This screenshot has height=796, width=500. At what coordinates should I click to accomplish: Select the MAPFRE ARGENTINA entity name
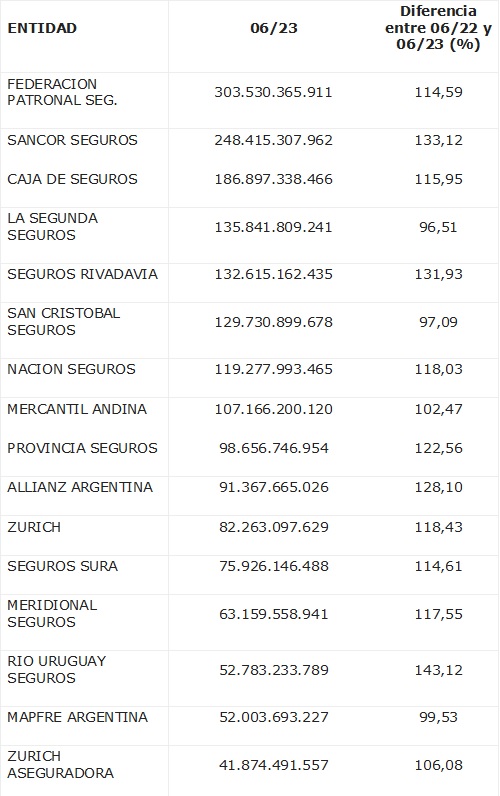pyautogui.click(x=78, y=717)
